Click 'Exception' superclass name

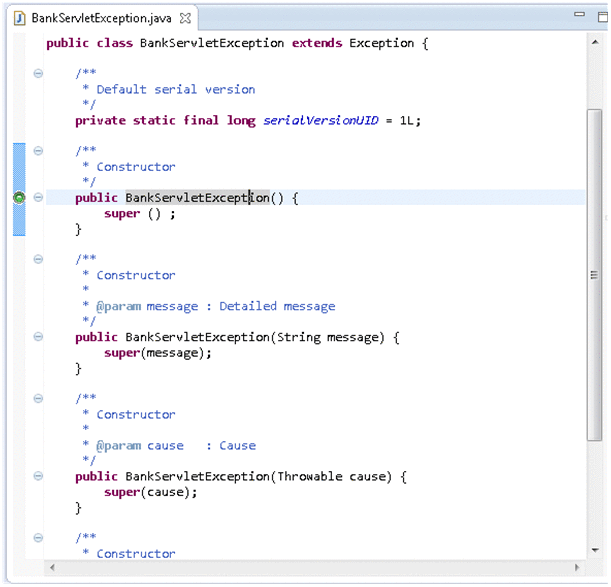point(381,43)
